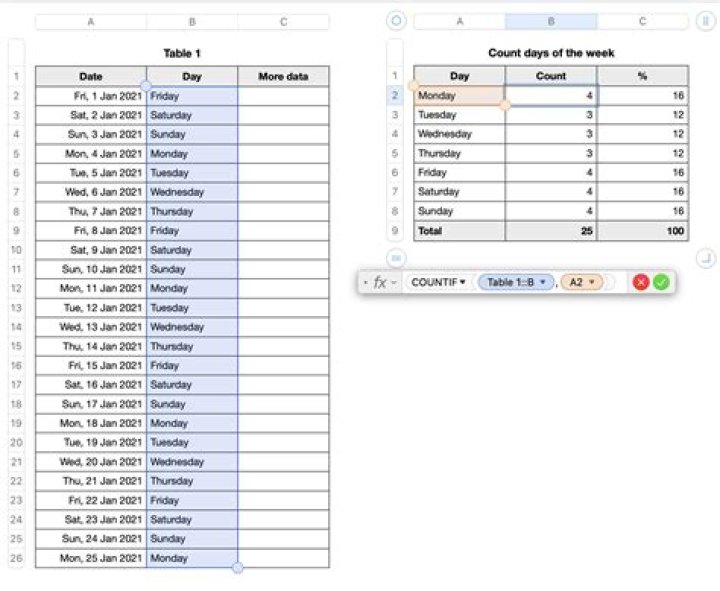Click the 'Count days of the week' title
The image size is (720, 591).
pos(551,52)
